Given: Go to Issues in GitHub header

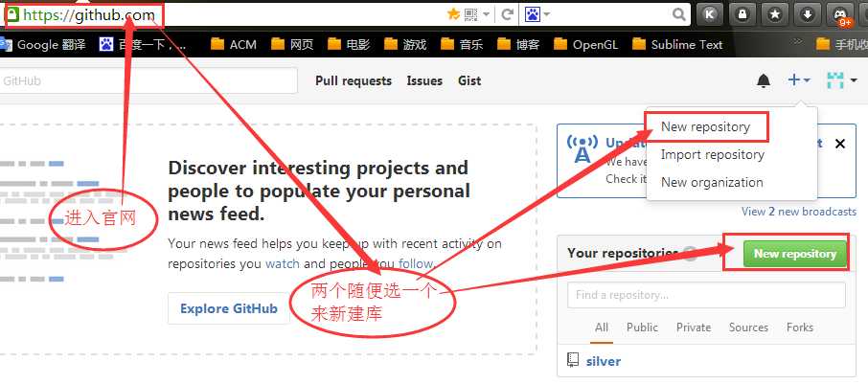Looking at the screenshot, I should pyautogui.click(x=424, y=80).
